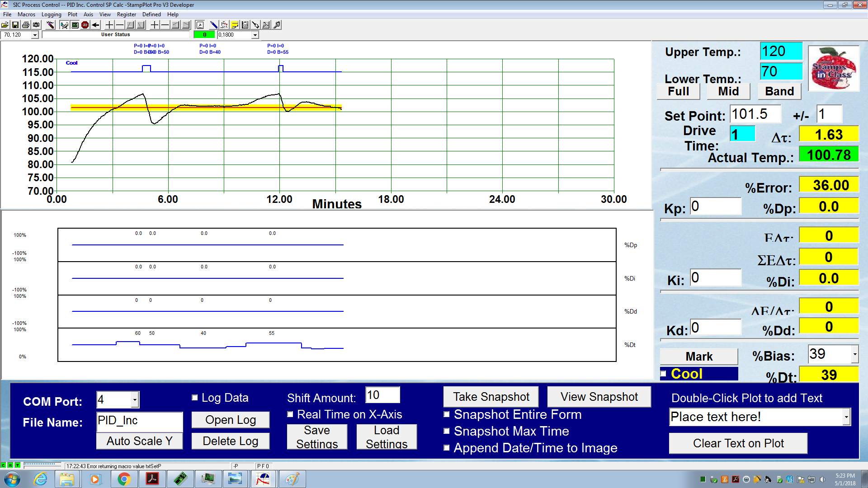The image size is (868, 488).
Task: Click the Load Settings button
Action: tap(387, 437)
